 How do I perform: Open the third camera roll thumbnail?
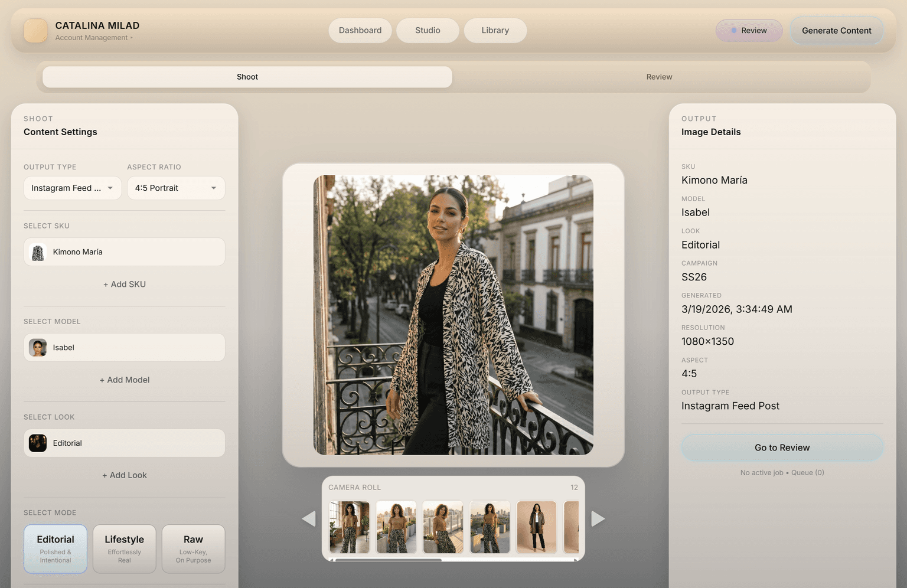point(443,527)
